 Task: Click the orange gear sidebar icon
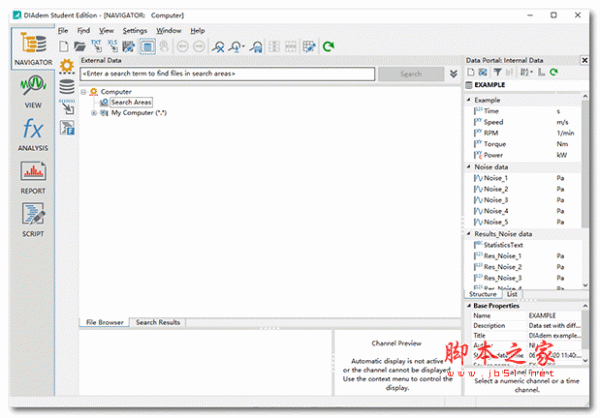pos(67,66)
